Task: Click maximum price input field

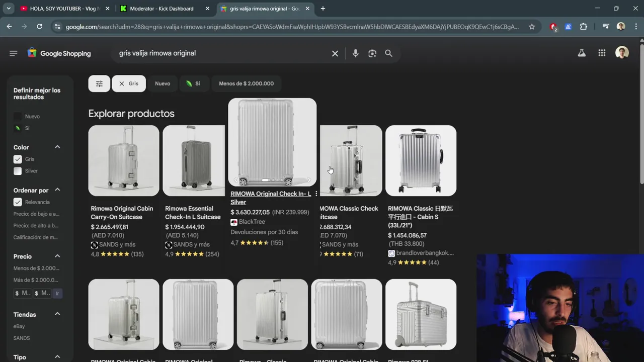Action: [x=42, y=293]
